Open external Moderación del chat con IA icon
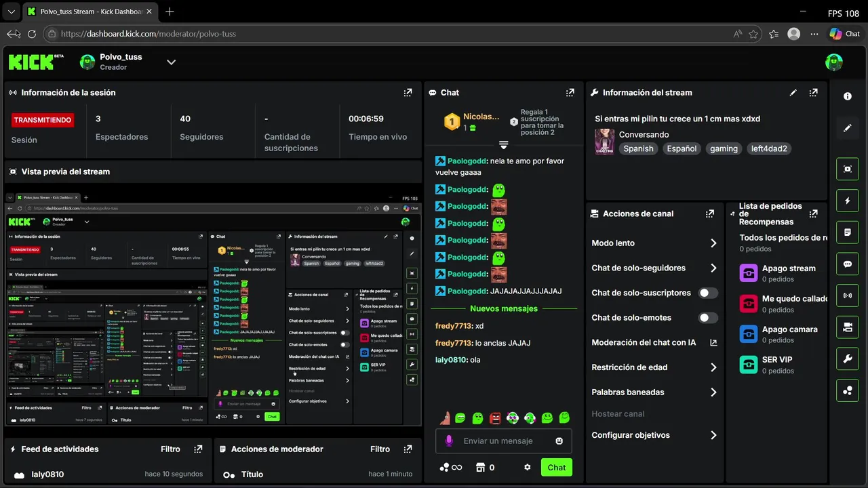 tap(713, 343)
